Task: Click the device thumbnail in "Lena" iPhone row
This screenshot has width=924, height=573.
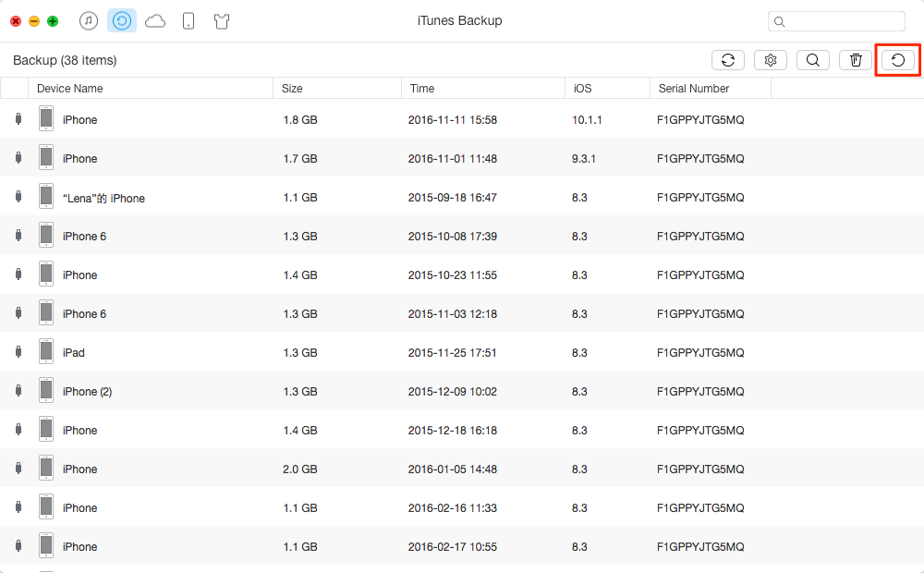Action: tap(46, 196)
